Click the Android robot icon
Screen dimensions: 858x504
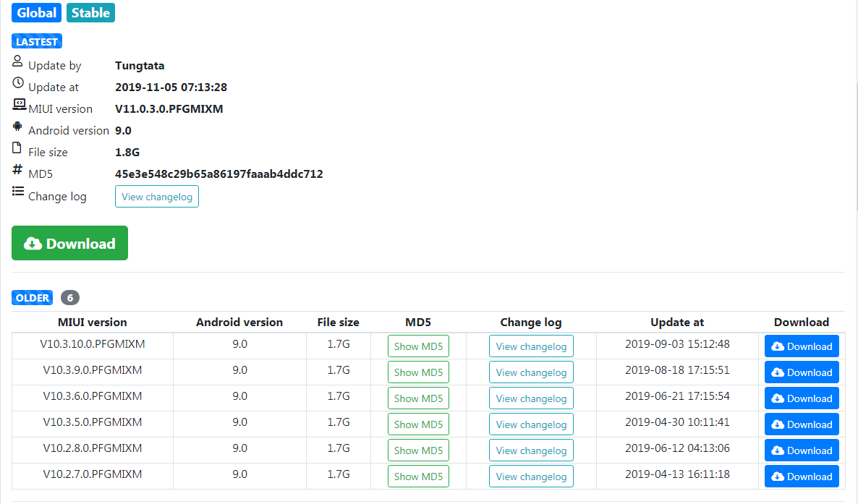(x=17, y=127)
